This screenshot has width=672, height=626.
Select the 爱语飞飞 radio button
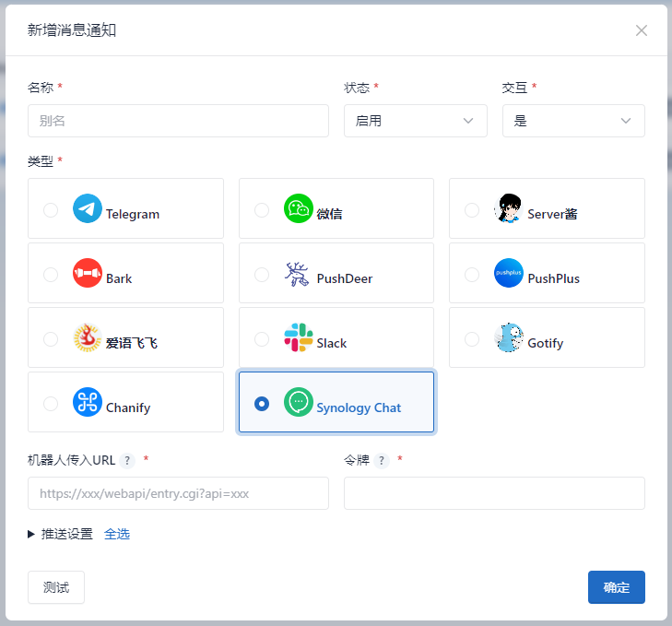[51, 339]
